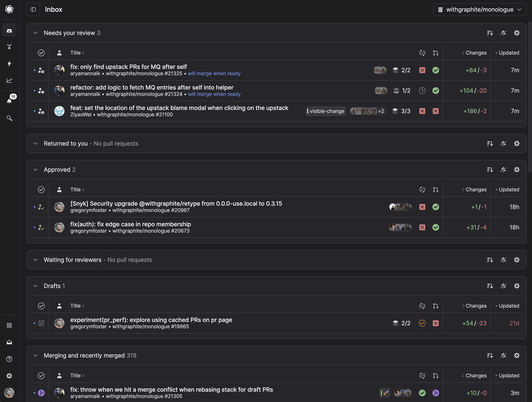The width and height of the screenshot is (532, 402).
Task: Open search from the left sidebar
Action: 9,118
